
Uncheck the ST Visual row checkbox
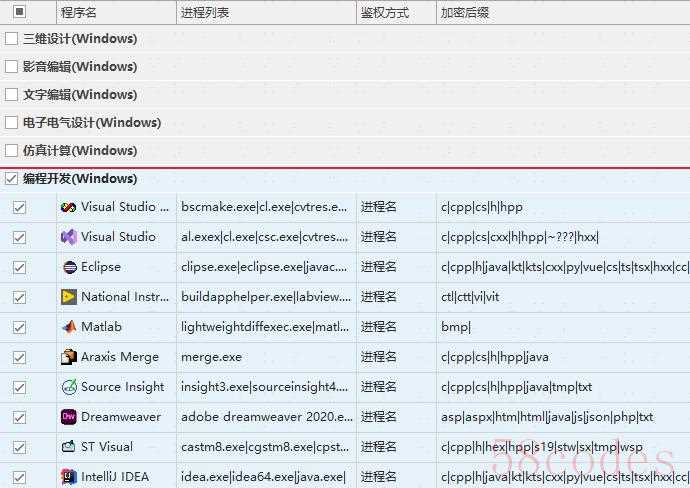click(x=19, y=447)
